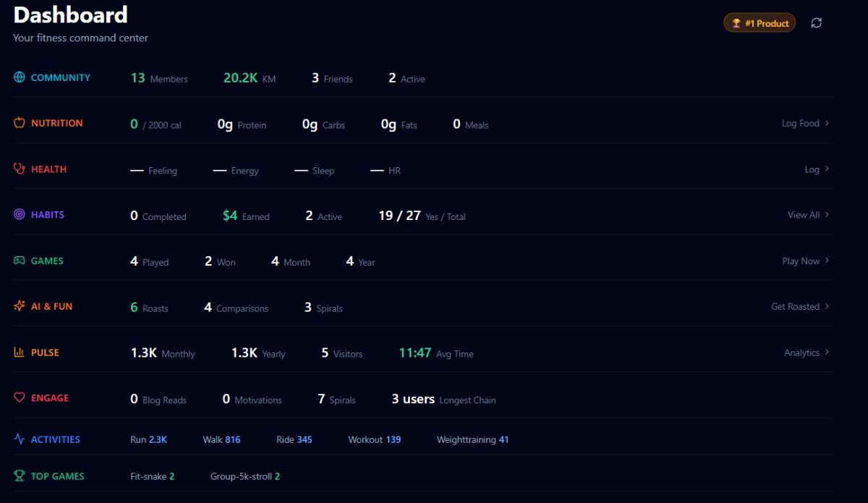The height and width of the screenshot is (503, 868).
Task: Choose the Fit-snake top game entry
Action: tap(152, 476)
